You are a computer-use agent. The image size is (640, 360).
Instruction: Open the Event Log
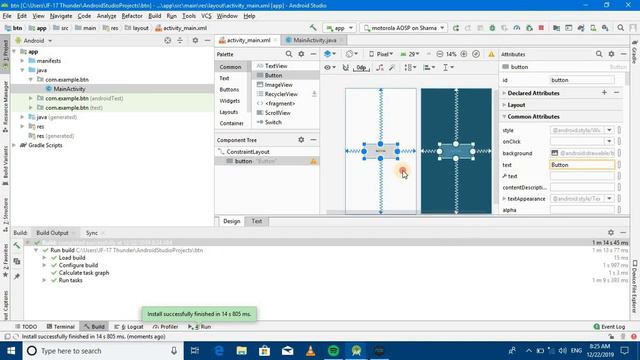pos(609,327)
